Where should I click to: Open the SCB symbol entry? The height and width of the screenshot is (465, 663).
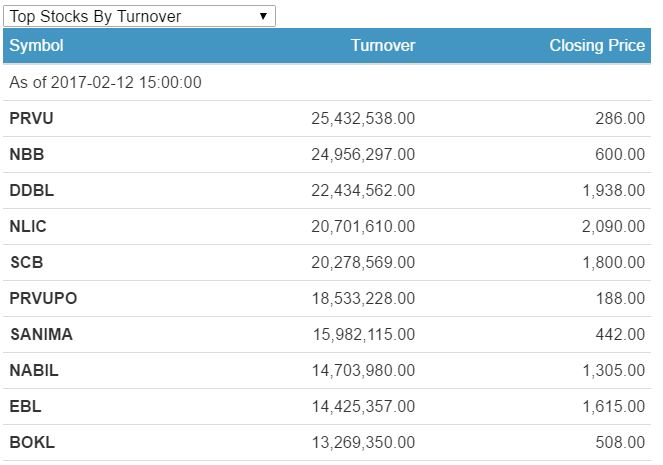pos(26,263)
